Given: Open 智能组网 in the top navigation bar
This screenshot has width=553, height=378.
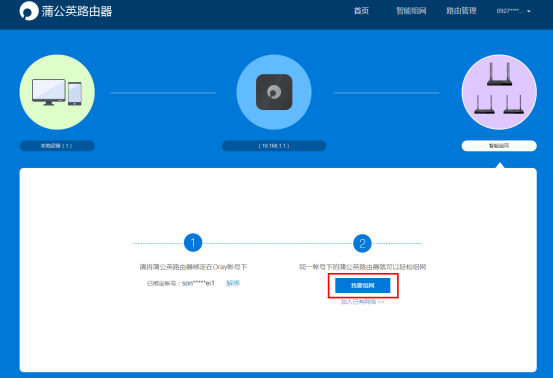Looking at the screenshot, I should 411,11.
